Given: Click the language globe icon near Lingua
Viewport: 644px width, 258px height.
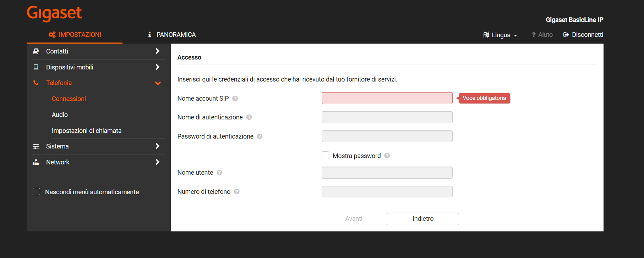Looking at the screenshot, I should [x=486, y=35].
